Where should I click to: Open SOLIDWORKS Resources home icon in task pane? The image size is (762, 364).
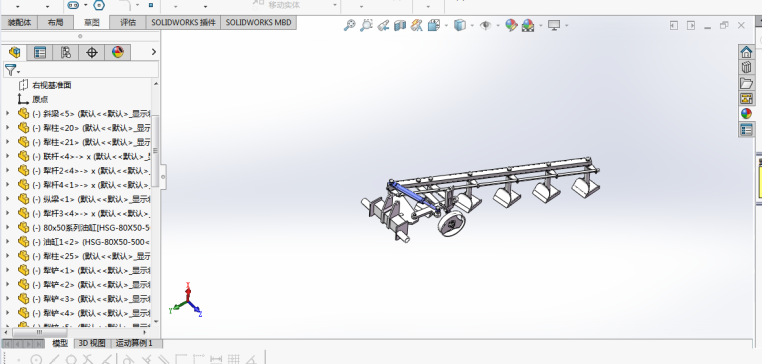tap(746, 52)
